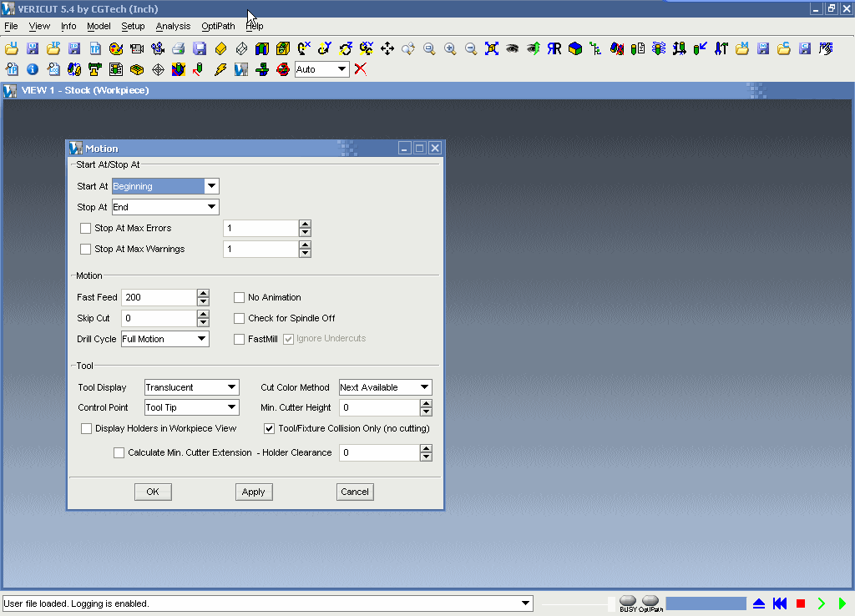Click the Open User File folder icon

[x=12, y=48]
